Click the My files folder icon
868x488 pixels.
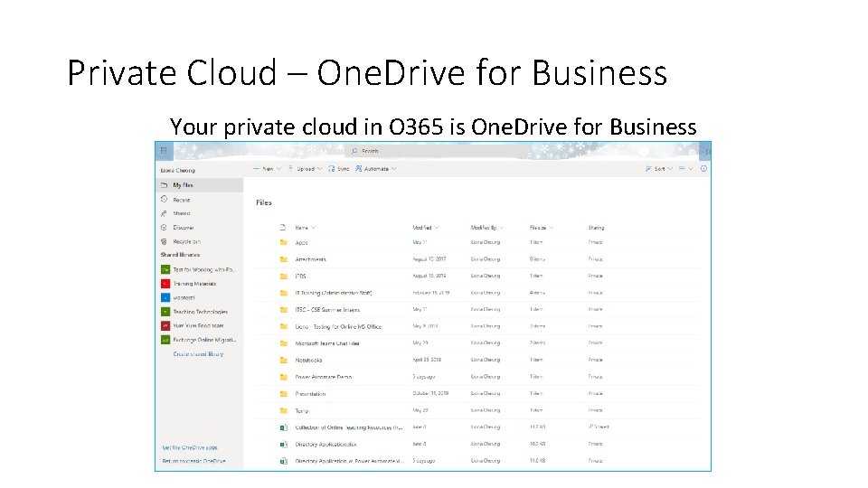tap(164, 185)
